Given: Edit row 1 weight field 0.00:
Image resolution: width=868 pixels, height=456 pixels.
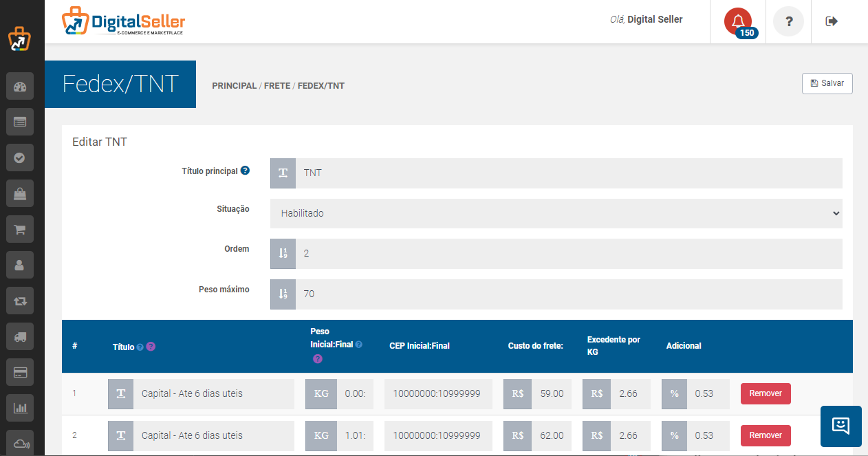Looking at the screenshot, I should click(356, 394).
